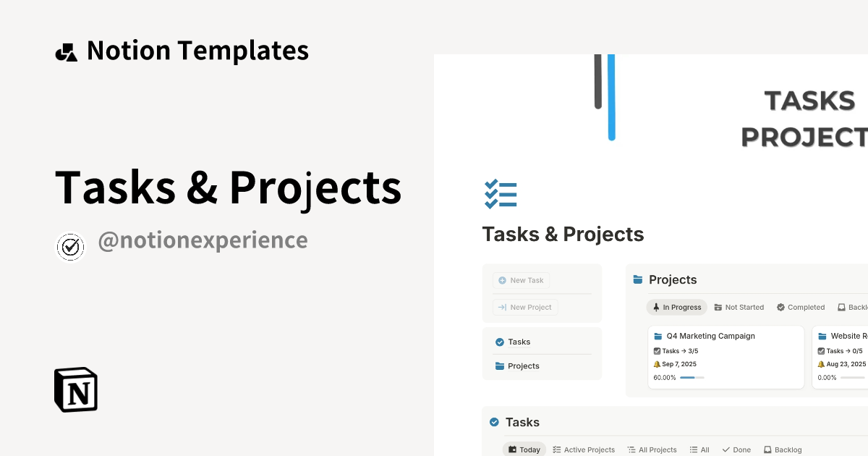
Task: Enable the Done filter in Tasks view
Action: (736, 449)
